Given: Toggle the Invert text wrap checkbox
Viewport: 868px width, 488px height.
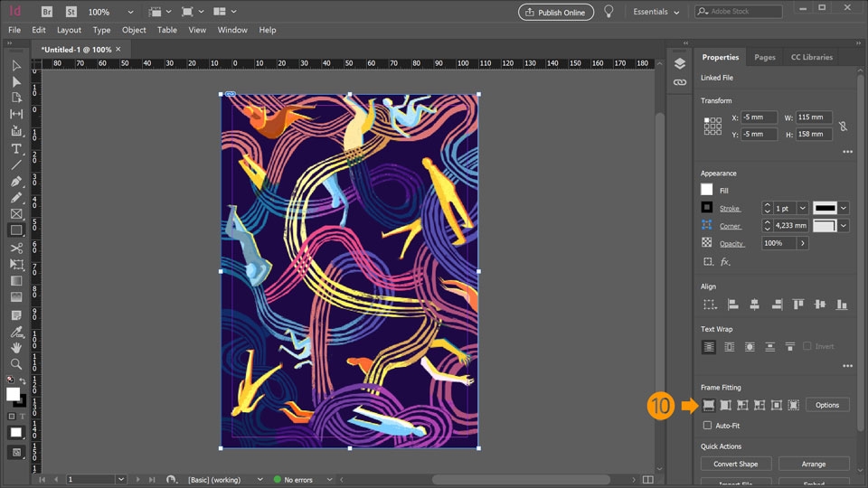Looking at the screenshot, I should click(807, 347).
